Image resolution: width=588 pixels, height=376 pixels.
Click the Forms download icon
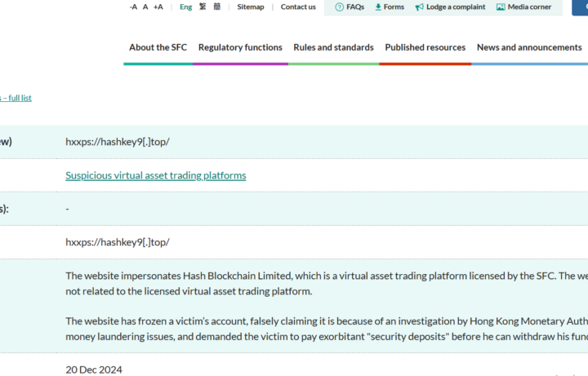(378, 7)
